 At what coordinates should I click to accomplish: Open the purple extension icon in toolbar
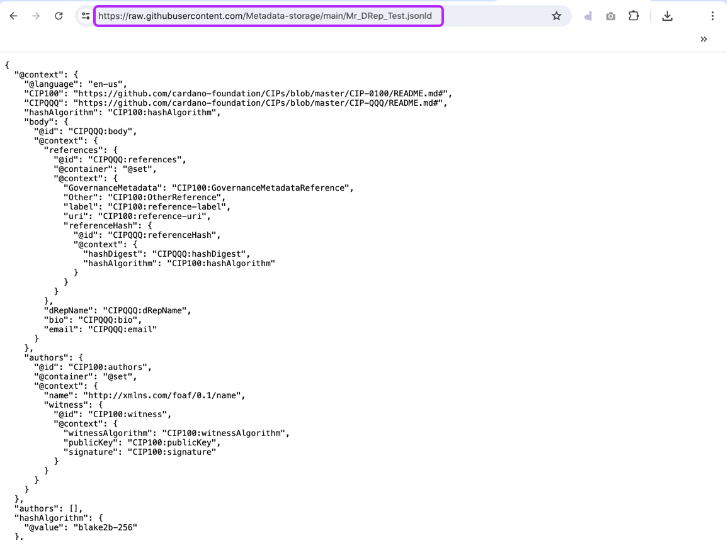tap(588, 16)
